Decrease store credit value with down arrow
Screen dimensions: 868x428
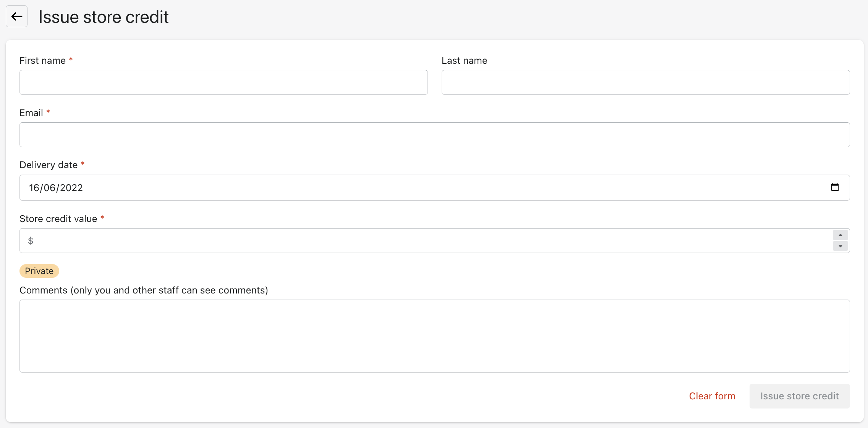840,246
